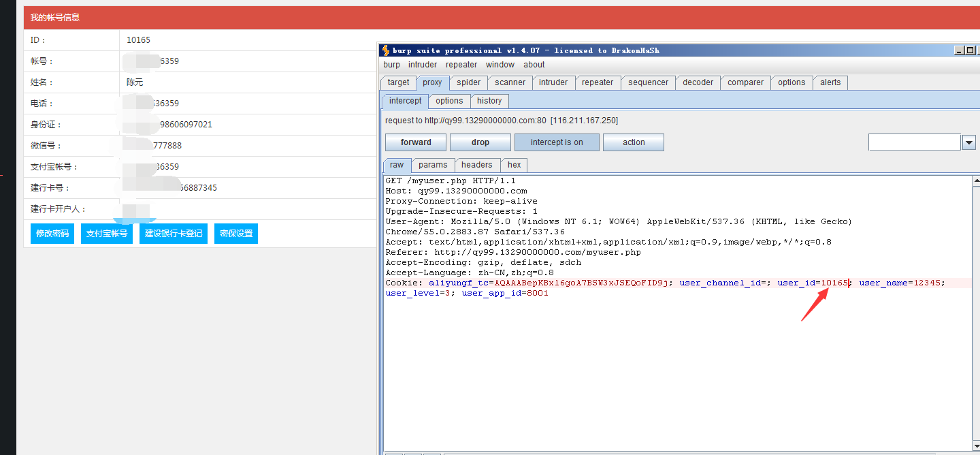
Task: Click the 密保设置 button
Action: pyautogui.click(x=236, y=234)
